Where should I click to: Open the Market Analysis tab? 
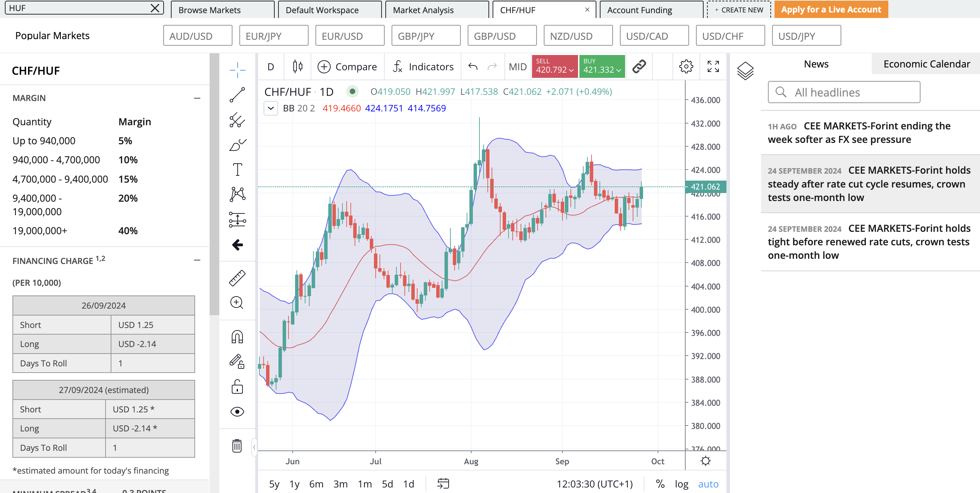437,10
